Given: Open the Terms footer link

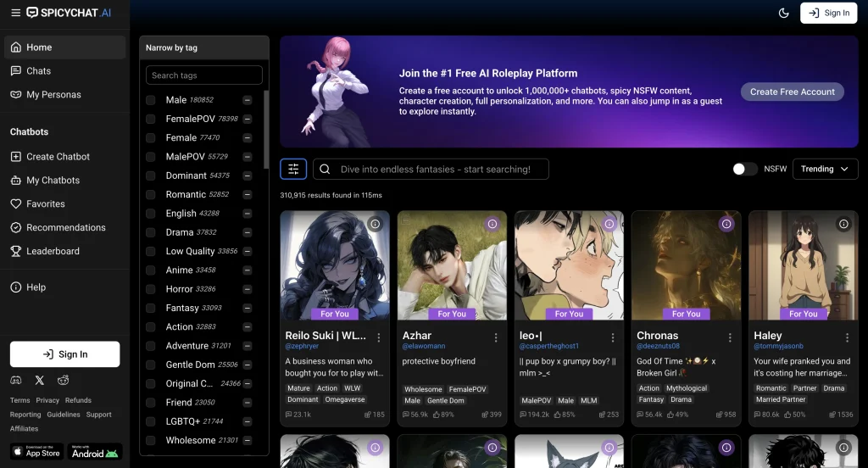Looking at the screenshot, I should point(20,400).
